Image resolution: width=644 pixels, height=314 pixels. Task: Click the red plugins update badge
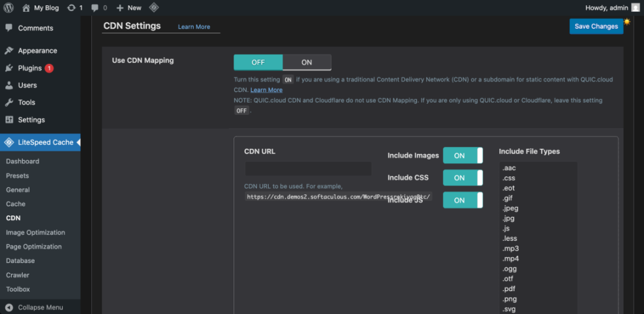click(49, 69)
